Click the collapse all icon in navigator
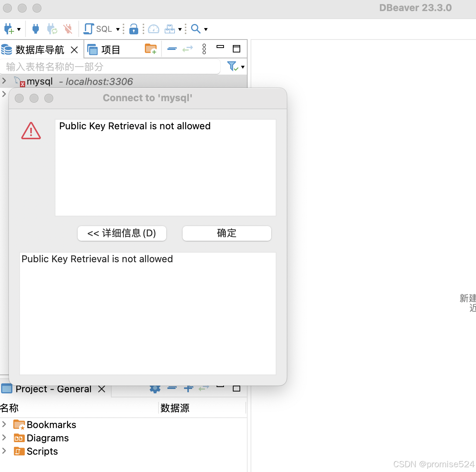The width and height of the screenshot is (476, 472). point(172,49)
